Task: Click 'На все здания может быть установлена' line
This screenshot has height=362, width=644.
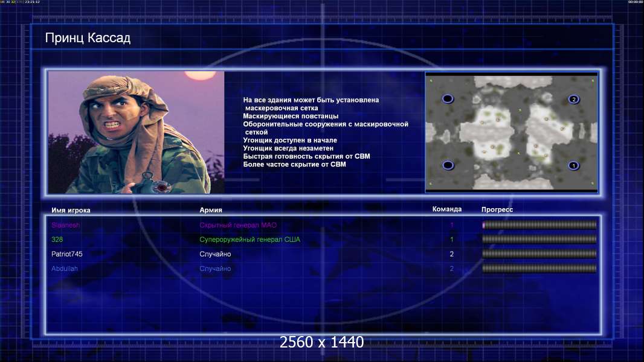Action: pyautogui.click(x=311, y=100)
